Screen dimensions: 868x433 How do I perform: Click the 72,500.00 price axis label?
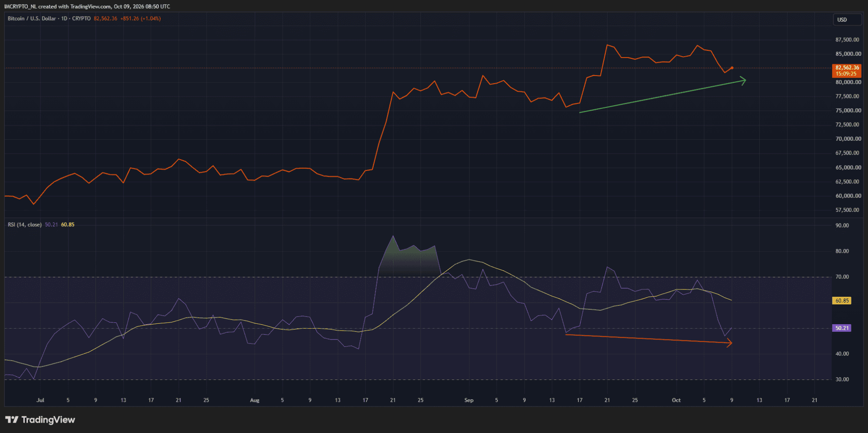(x=848, y=125)
